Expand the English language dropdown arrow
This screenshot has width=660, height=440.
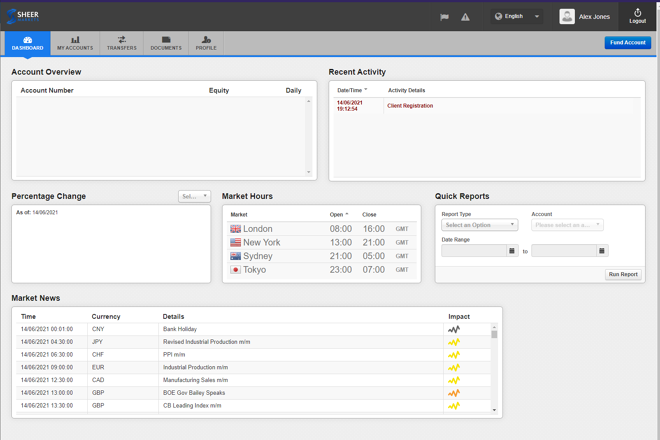point(537,16)
